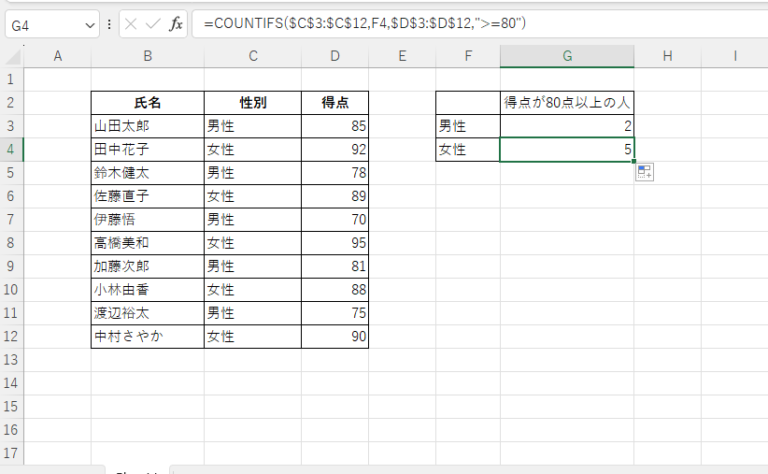This screenshot has width=768, height=474.
Task: Click the 得点 header cell
Action: (x=334, y=102)
